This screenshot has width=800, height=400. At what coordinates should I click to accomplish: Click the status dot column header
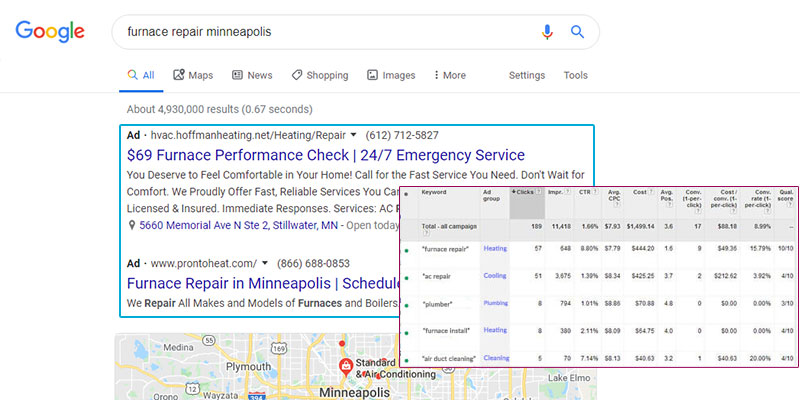click(x=406, y=194)
